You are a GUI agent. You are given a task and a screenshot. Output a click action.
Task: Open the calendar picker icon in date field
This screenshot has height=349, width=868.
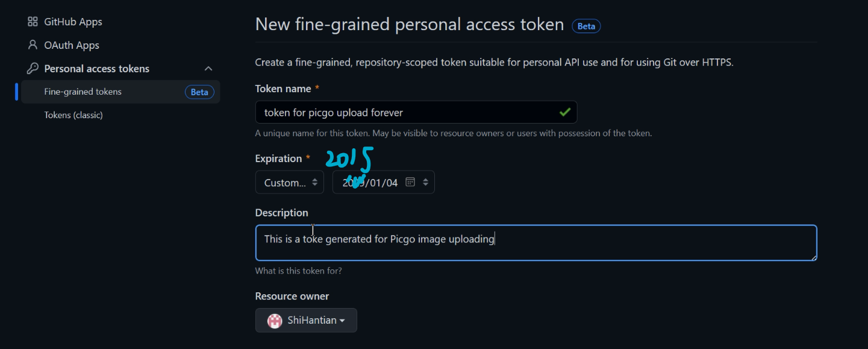point(410,182)
